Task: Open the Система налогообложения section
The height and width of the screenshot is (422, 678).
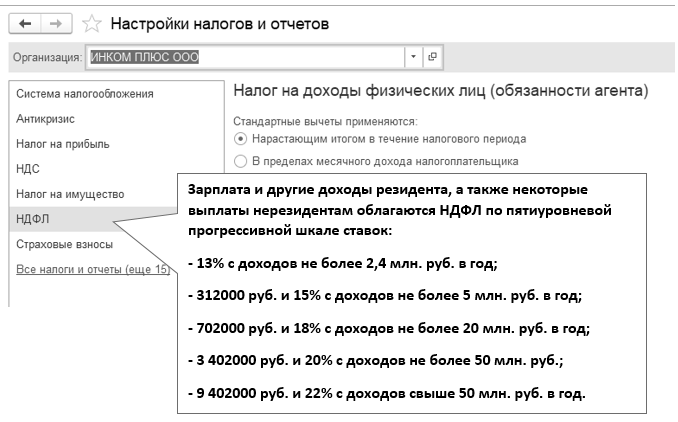Action: (85, 94)
